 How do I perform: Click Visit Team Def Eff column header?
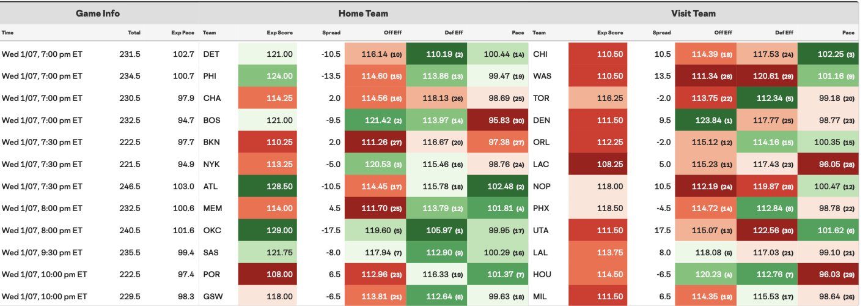[784, 32]
